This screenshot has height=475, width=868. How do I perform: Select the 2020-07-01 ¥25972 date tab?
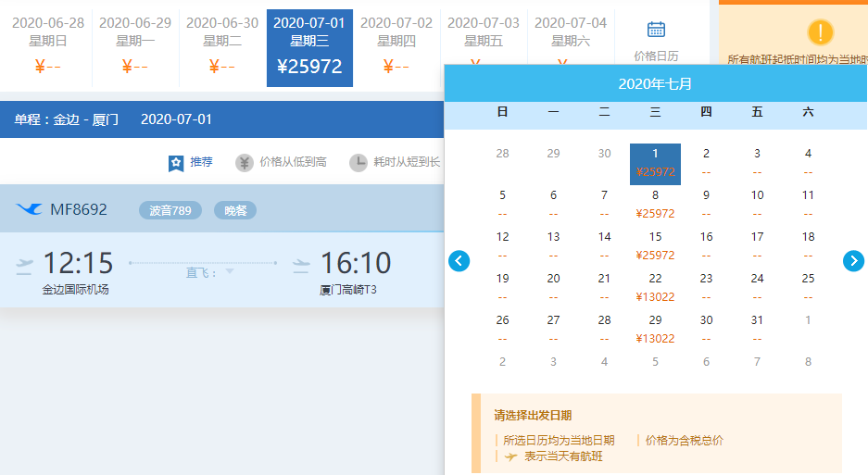[x=309, y=48]
